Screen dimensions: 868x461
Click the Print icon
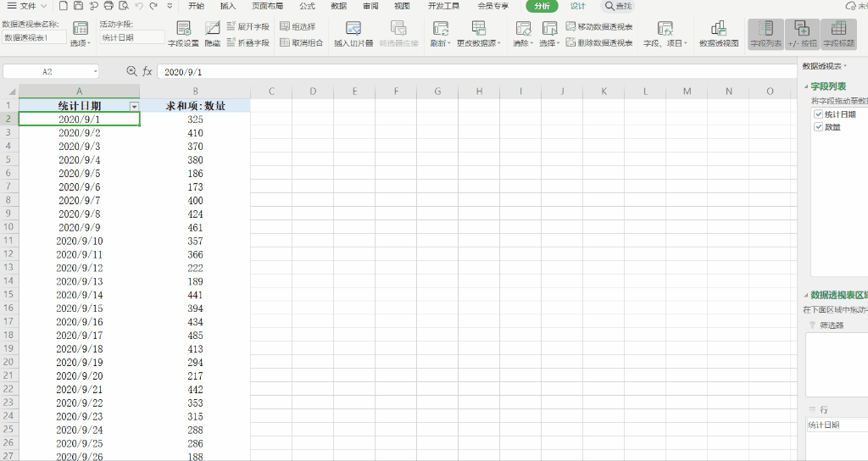coord(109,6)
